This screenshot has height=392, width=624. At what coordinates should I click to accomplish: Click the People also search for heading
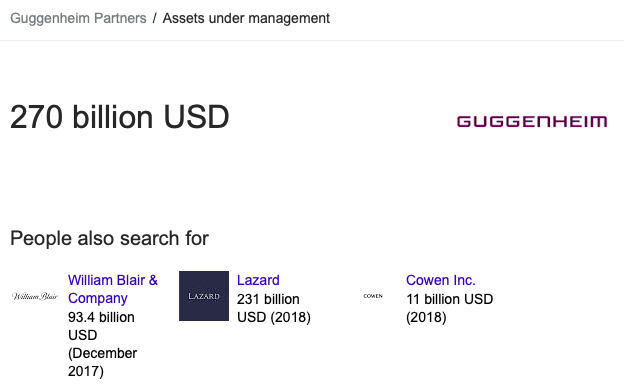coord(109,238)
